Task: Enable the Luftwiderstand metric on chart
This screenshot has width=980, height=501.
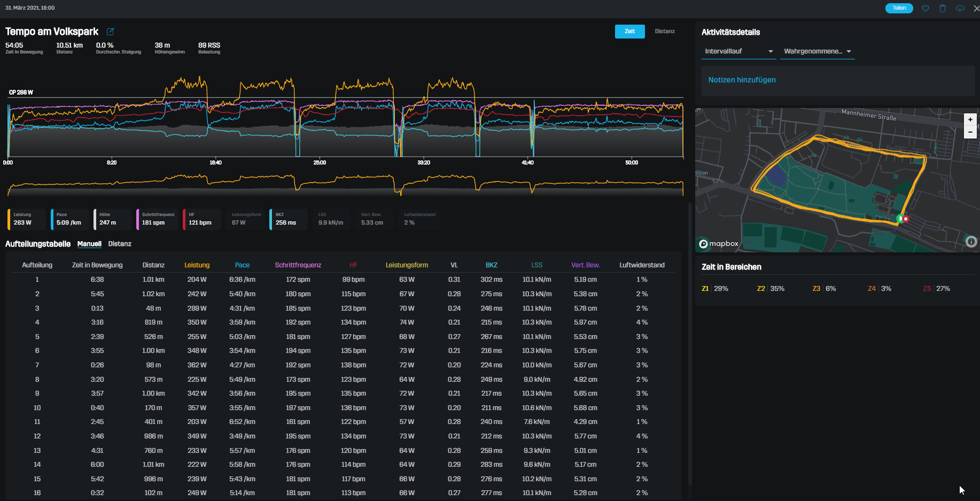Action: coord(419,219)
